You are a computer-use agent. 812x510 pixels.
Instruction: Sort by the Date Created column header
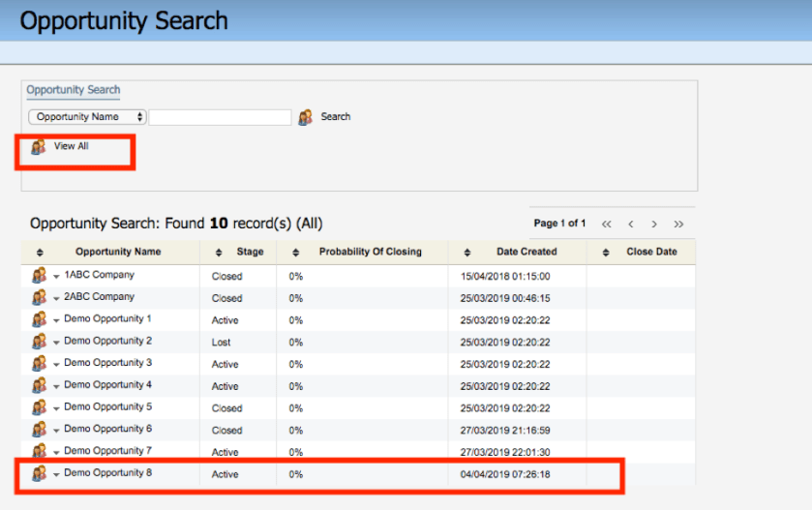pos(526,253)
